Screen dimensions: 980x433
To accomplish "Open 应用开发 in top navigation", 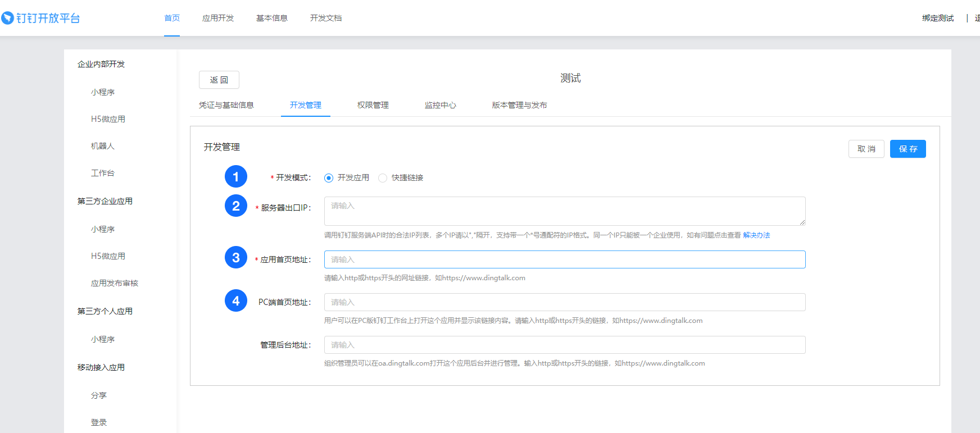I will tap(218, 18).
